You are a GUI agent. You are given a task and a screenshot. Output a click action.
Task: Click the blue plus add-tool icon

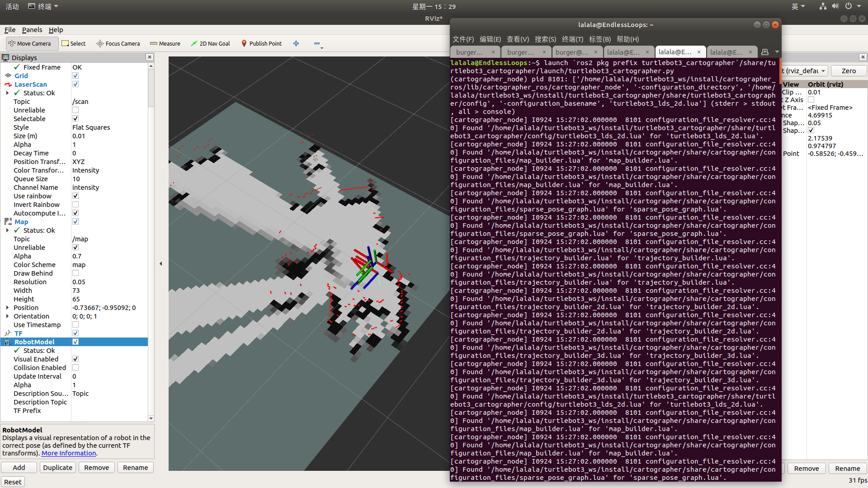pos(296,43)
